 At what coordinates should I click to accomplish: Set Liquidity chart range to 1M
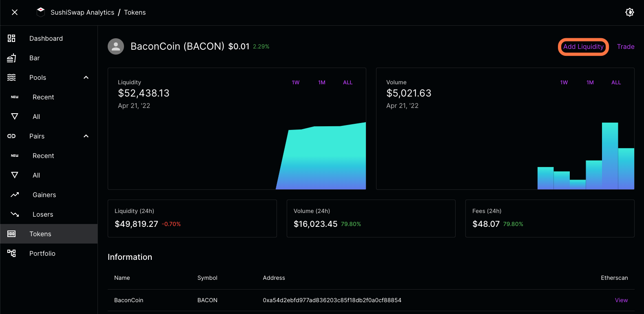pyautogui.click(x=322, y=82)
